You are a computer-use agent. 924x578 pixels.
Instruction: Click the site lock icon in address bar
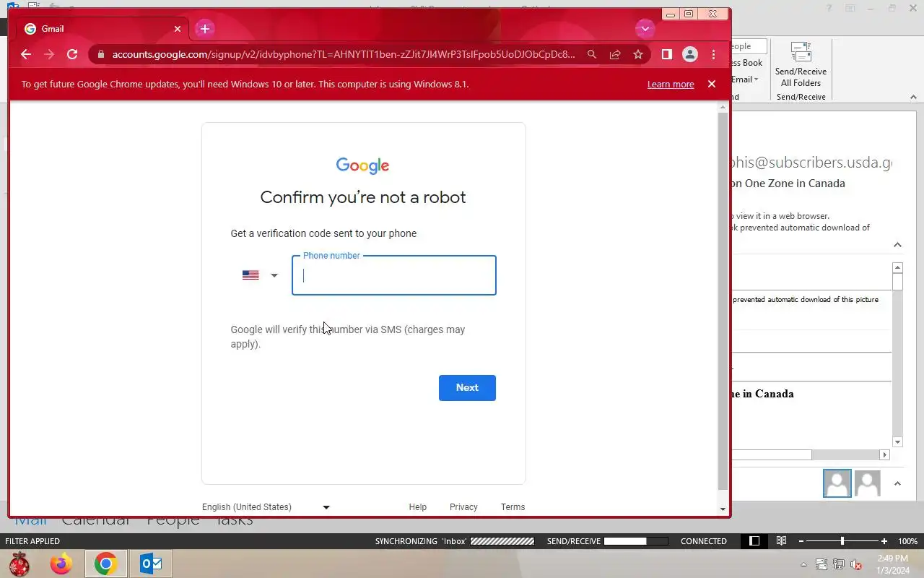100,54
